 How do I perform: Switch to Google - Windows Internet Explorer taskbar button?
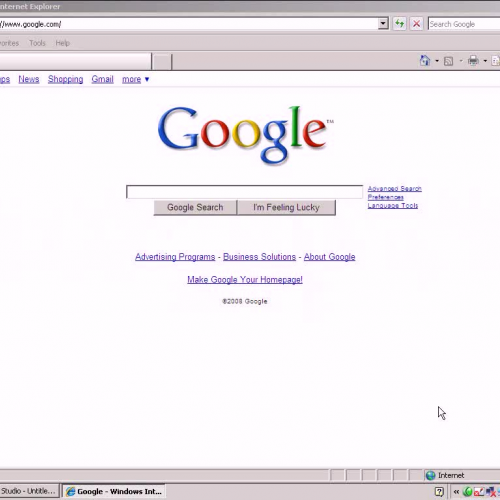tap(114, 491)
